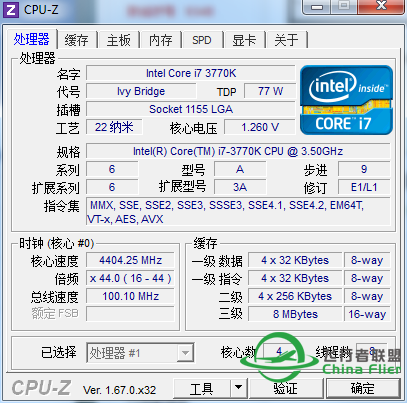Image resolution: width=407 pixels, height=403 pixels.
Task: Click the 验证 button
Action: (286, 388)
